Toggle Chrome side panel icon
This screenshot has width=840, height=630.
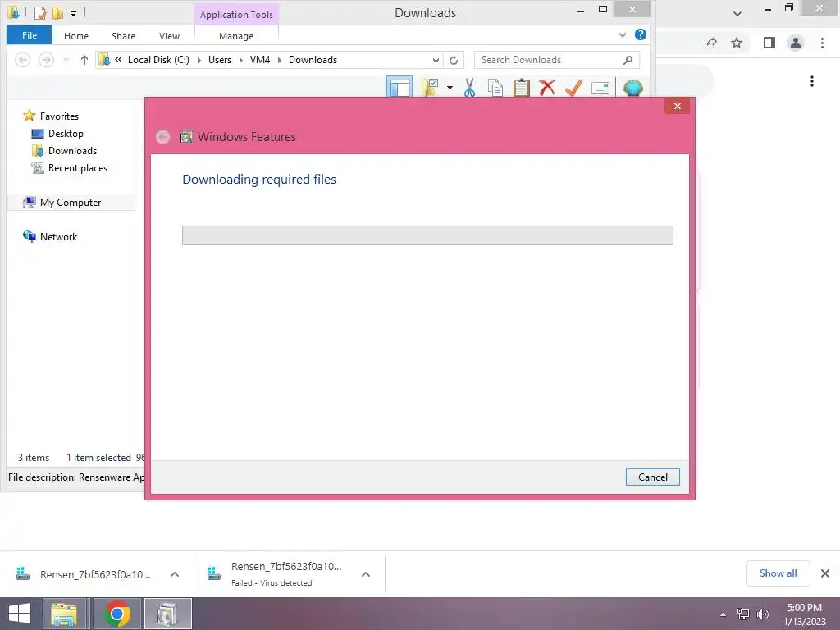[x=769, y=43]
